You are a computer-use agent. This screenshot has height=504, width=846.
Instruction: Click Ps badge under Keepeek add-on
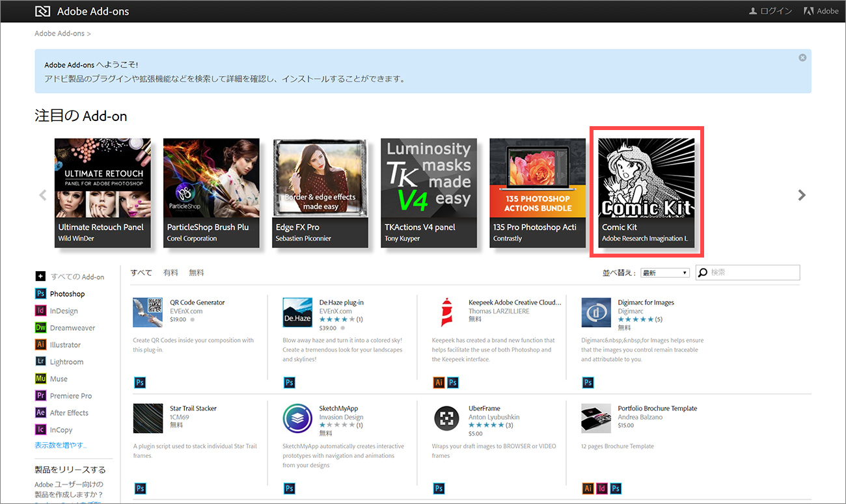pyautogui.click(x=453, y=382)
